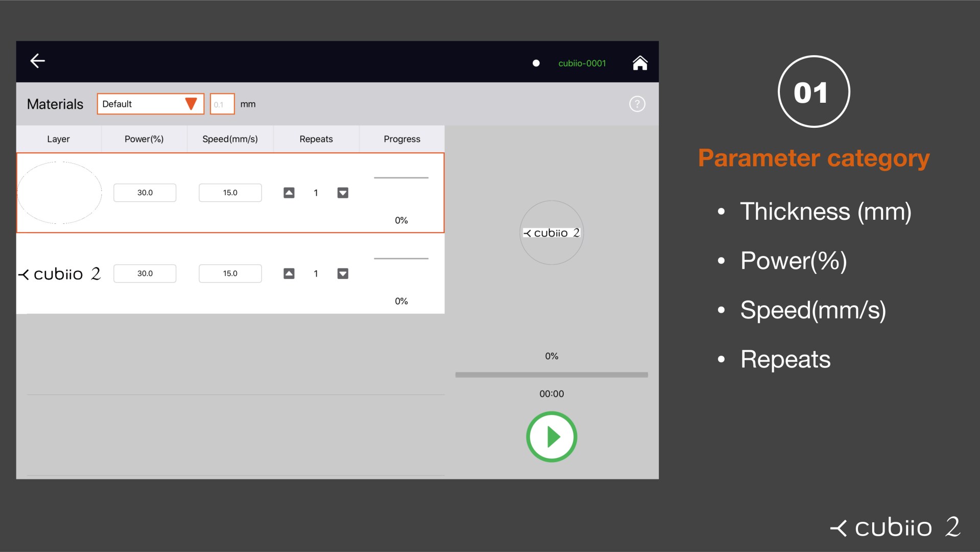Click the thickness input field showing 0.1 mm
This screenshot has height=552, width=980.
[222, 103]
